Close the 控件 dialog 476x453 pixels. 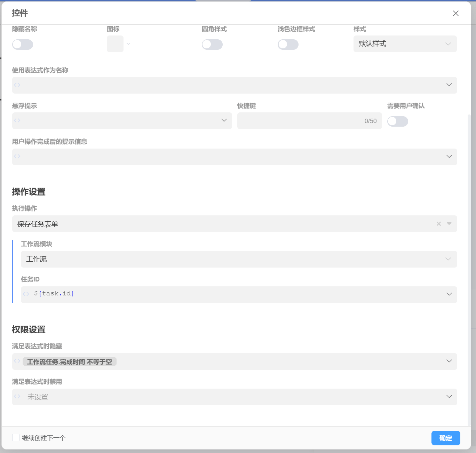click(x=455, y=13)
